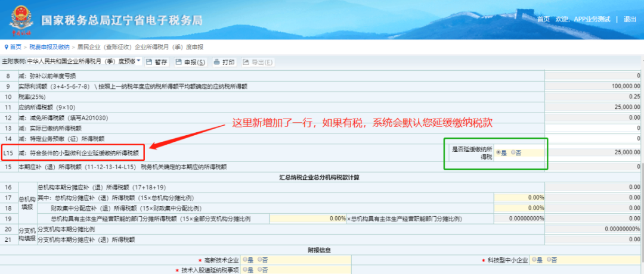Click section header 附报信息

click(x=319, y=250)
